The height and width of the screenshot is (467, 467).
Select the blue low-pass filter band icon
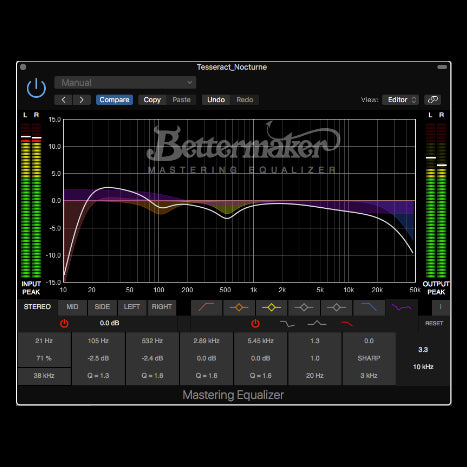[x=369, y=307]
